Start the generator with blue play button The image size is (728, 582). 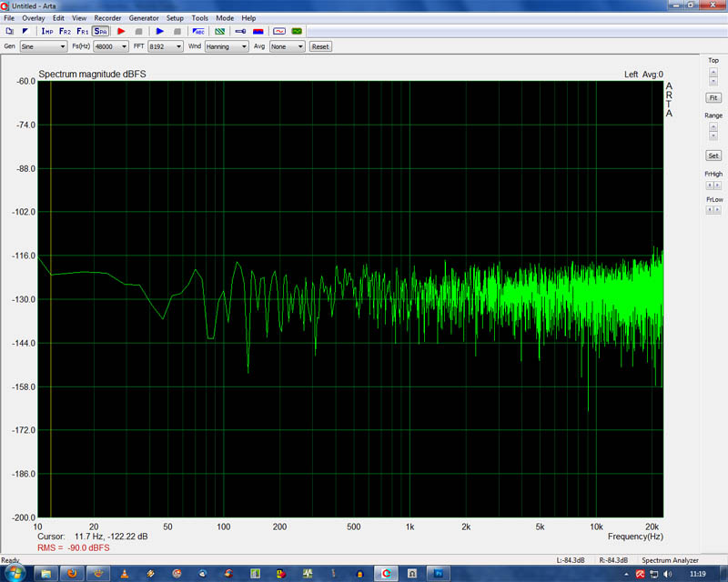click(160, 31)
